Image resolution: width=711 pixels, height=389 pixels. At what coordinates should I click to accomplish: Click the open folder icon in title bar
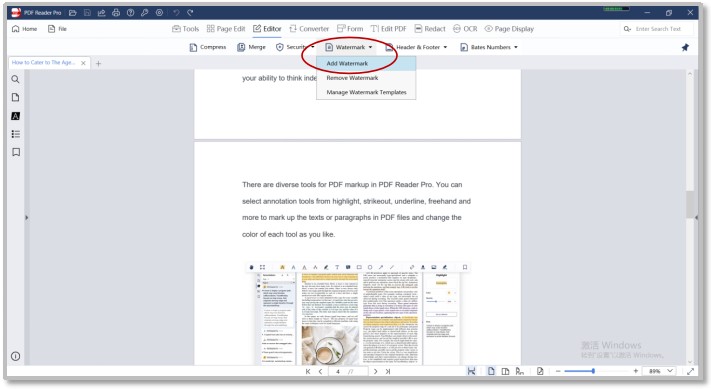(x=73, y=13)
